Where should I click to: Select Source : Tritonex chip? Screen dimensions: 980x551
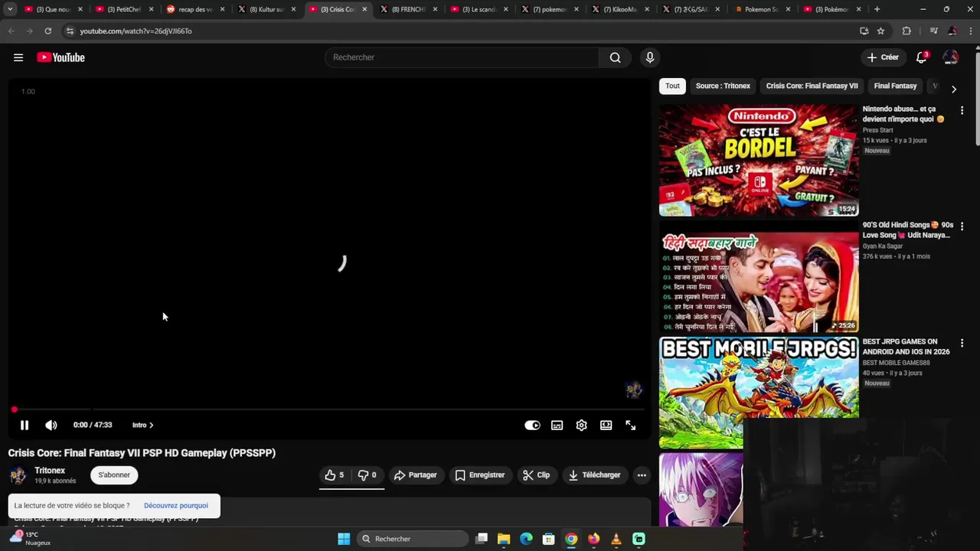click(x=723, y=86)
